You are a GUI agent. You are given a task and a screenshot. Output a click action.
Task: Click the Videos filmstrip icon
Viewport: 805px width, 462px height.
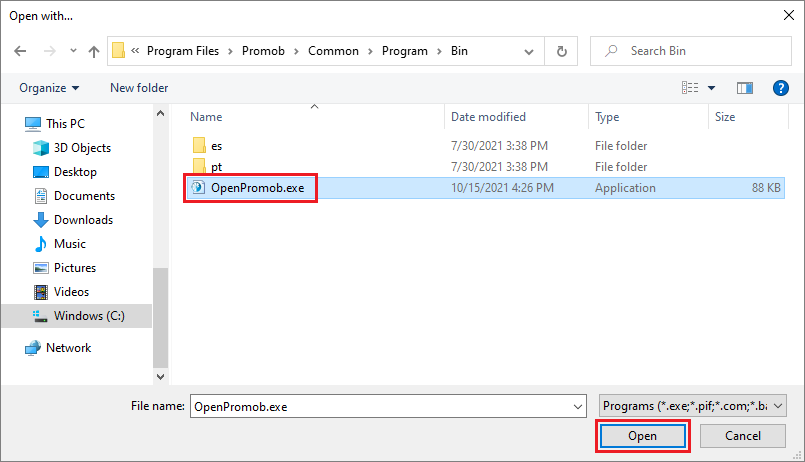41,292
